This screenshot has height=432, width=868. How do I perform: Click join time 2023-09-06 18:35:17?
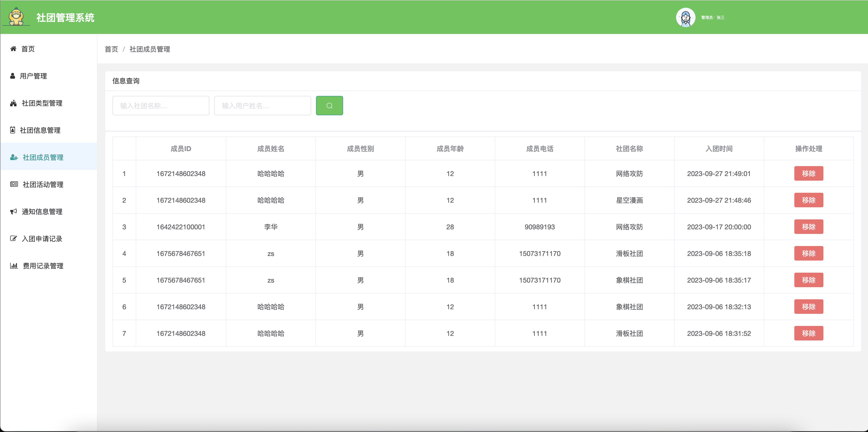coord(719,280)
